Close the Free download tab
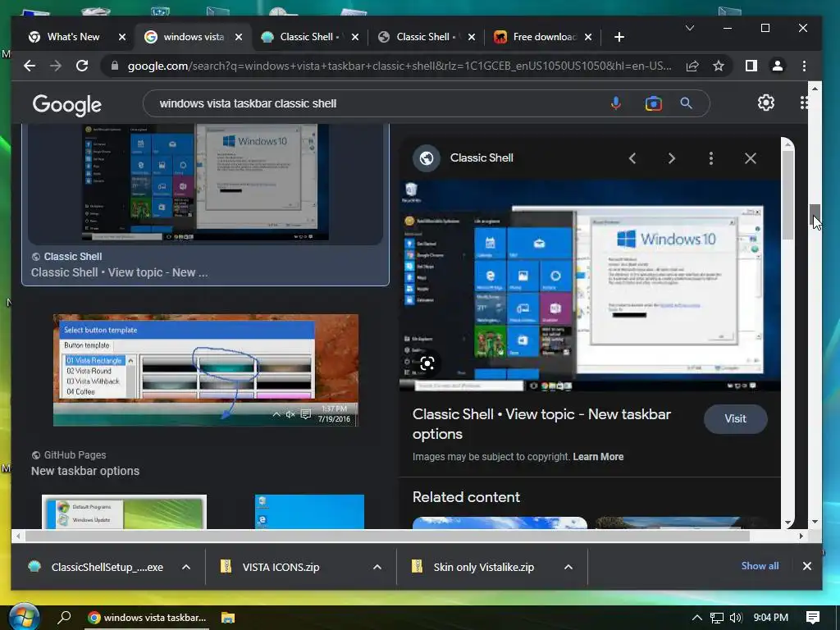Screen dimensions: 840x630 [588, 37]
